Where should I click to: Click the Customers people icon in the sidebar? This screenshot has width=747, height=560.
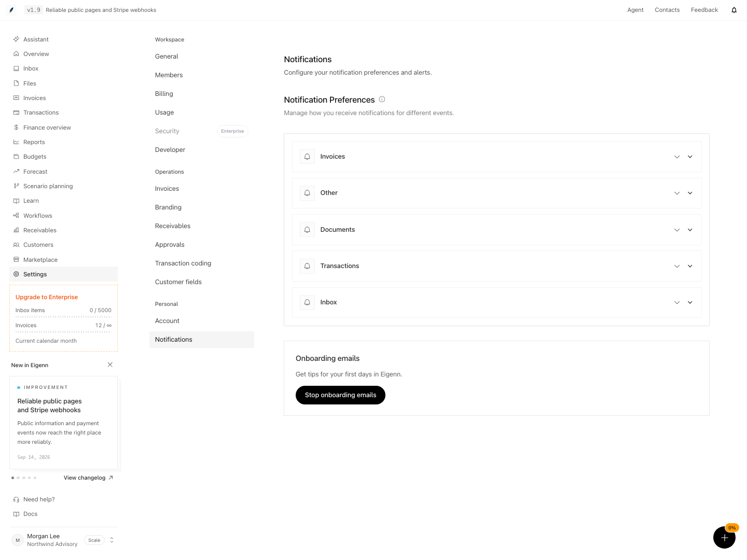coord(16,245)
